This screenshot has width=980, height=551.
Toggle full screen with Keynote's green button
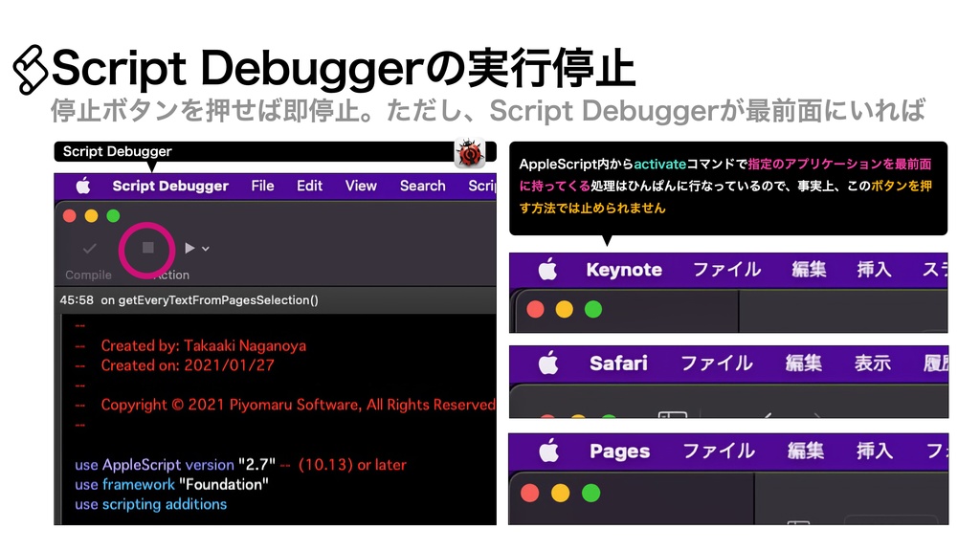point(593,309)
